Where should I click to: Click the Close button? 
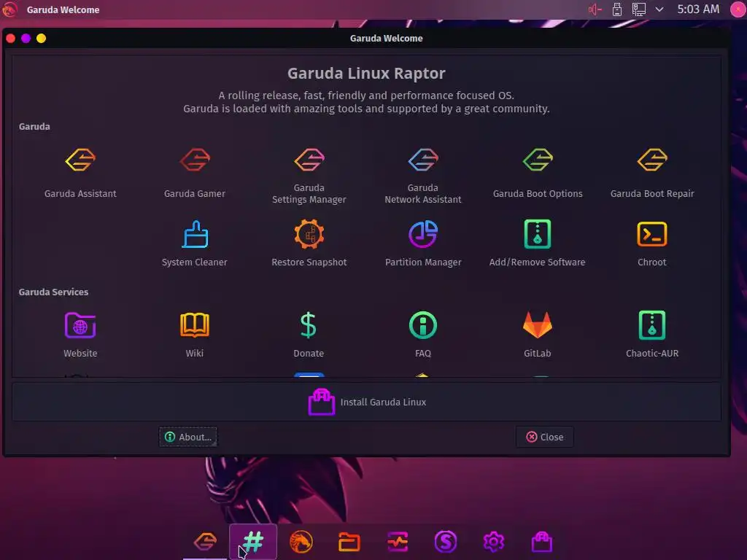[x=544, y=437]
